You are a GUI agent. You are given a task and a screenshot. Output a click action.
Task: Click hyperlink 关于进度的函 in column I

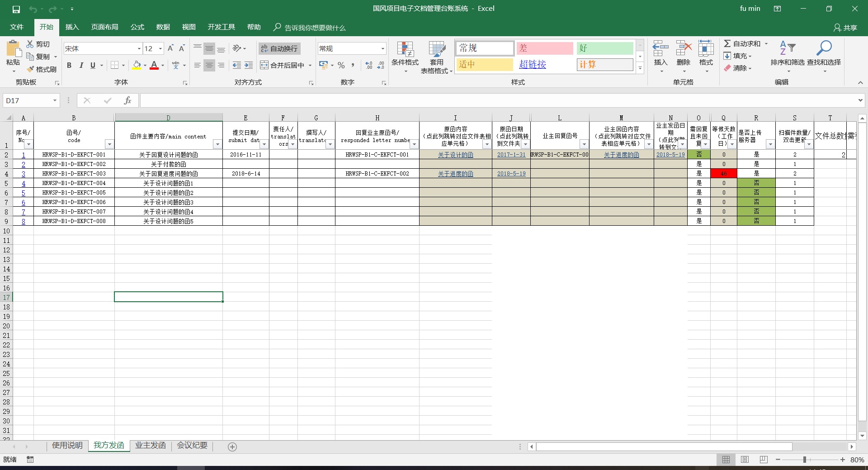[x=455, y=174]
